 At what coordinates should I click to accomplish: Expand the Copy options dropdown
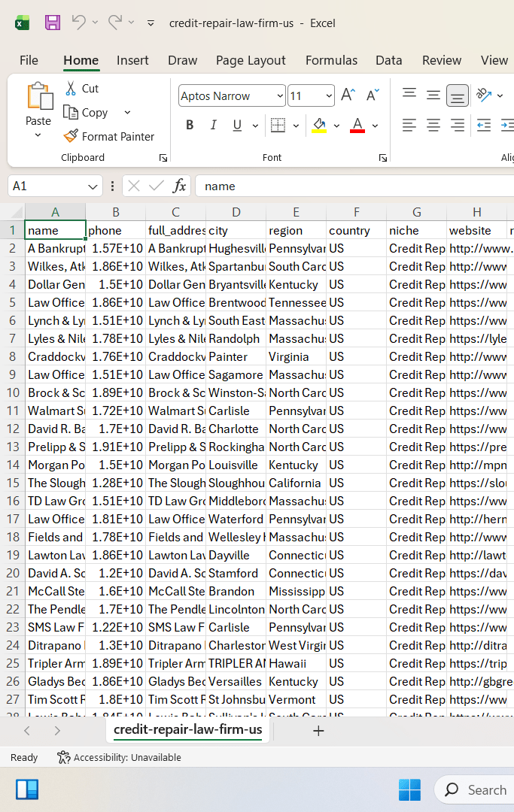[127, 112]
